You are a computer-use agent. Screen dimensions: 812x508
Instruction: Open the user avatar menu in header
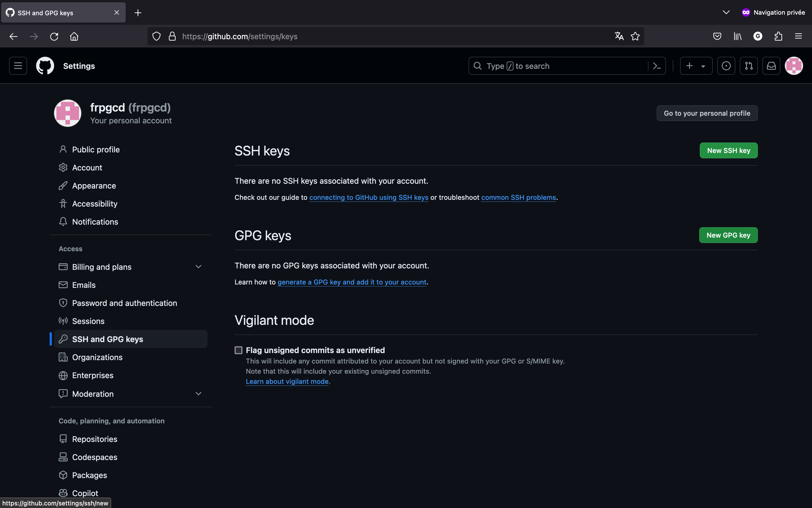794,66
